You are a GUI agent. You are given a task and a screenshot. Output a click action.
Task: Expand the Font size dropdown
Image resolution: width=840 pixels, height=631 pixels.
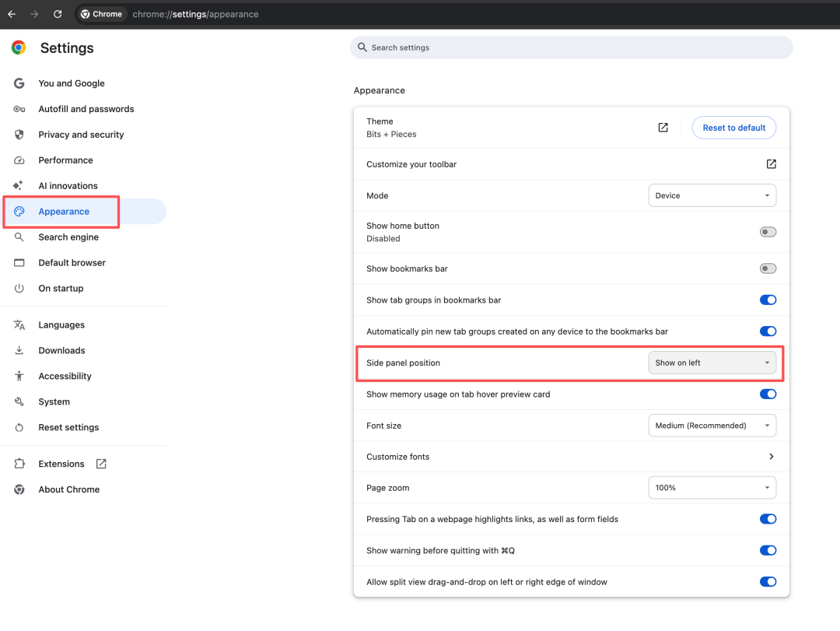click(x=712, y=426)
